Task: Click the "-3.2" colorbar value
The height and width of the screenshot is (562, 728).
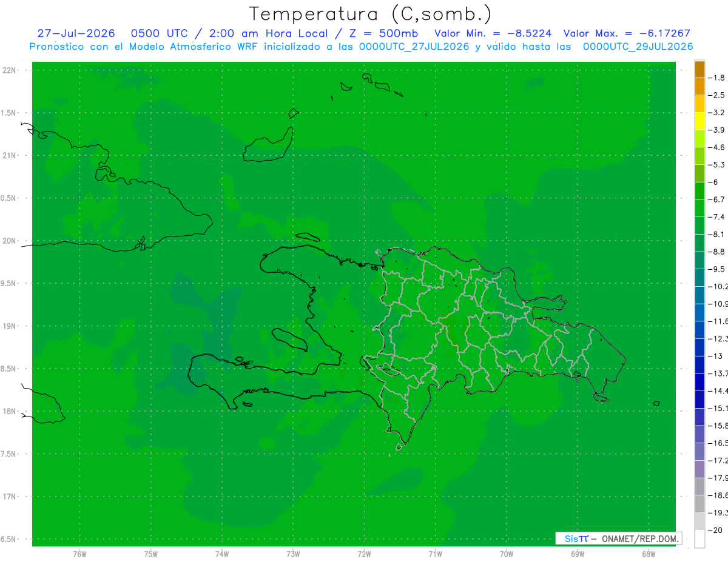Action: click(x=717, y=113)
